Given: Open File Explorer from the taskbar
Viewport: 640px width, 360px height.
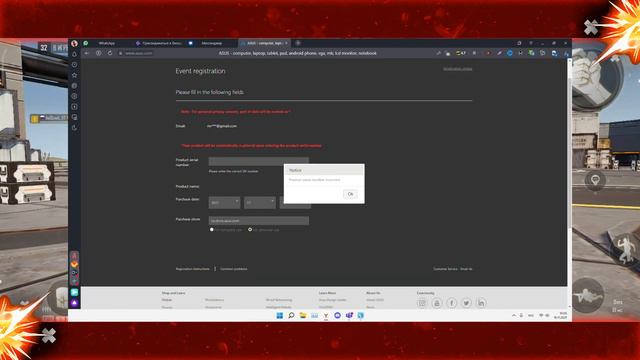Looking at the screenshot, I should coord(303,316).
